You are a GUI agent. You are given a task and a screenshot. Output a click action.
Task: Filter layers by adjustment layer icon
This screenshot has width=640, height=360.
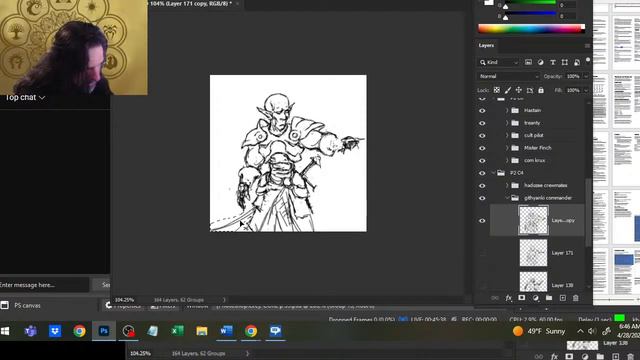(540, 62)
